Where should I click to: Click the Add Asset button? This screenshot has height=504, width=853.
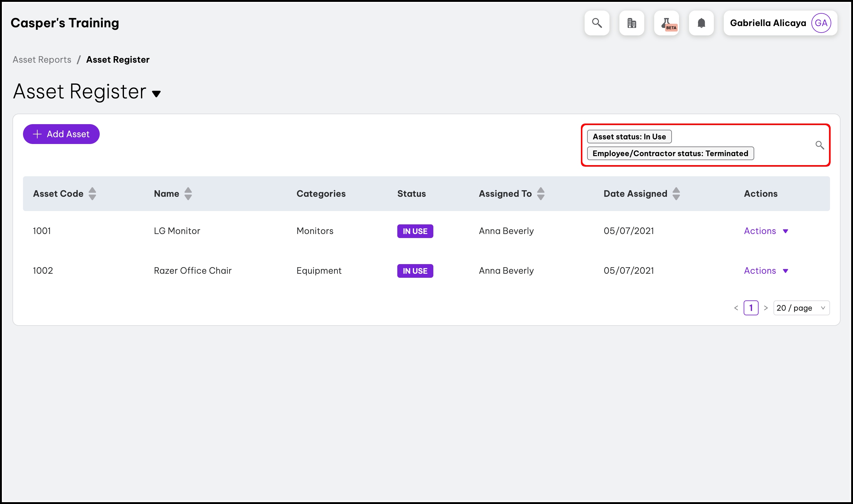pyautogui.click(x=61, y=134)
